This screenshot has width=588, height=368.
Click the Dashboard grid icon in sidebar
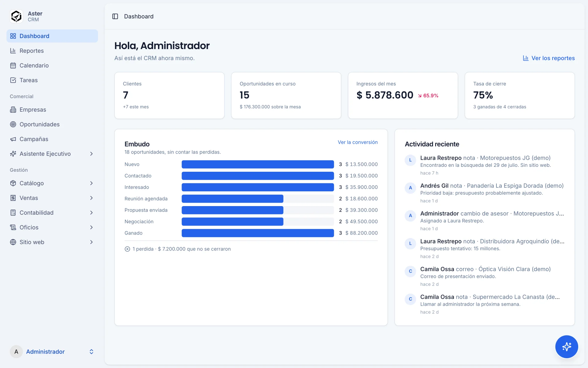pos(13,36)
